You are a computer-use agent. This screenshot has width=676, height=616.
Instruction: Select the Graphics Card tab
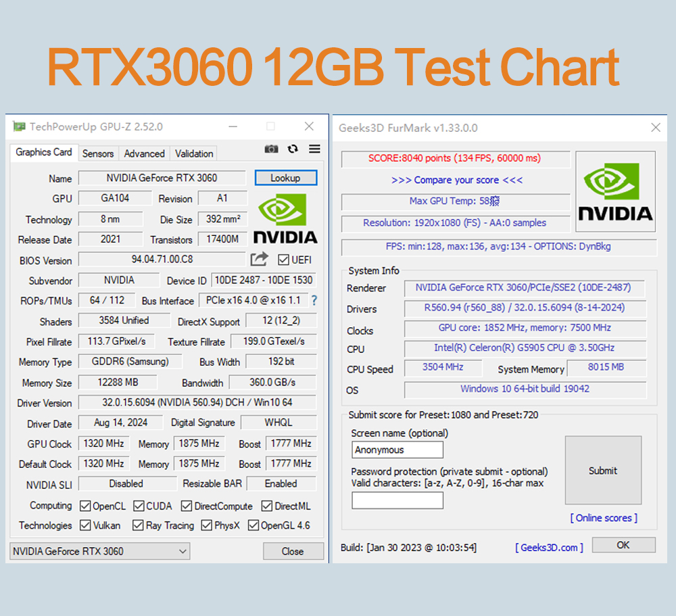(x=44, y=152)
